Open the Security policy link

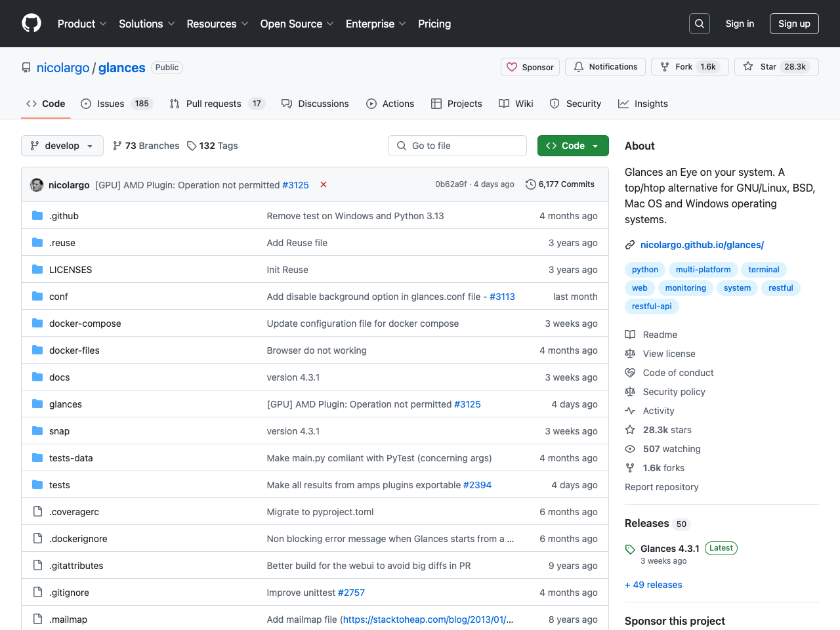[674, 392]
